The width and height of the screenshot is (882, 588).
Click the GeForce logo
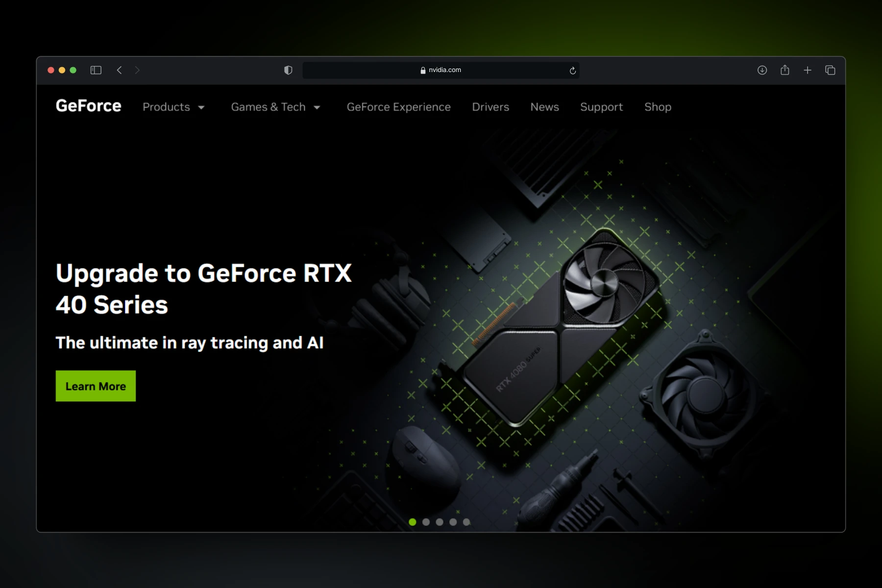point(89,106)
